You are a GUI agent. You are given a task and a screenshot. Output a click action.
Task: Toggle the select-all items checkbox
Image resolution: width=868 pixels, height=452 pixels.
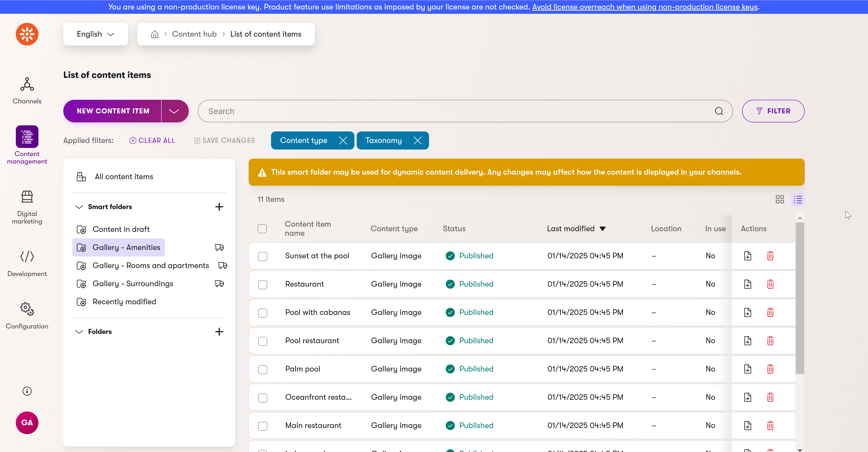[262, 228]
